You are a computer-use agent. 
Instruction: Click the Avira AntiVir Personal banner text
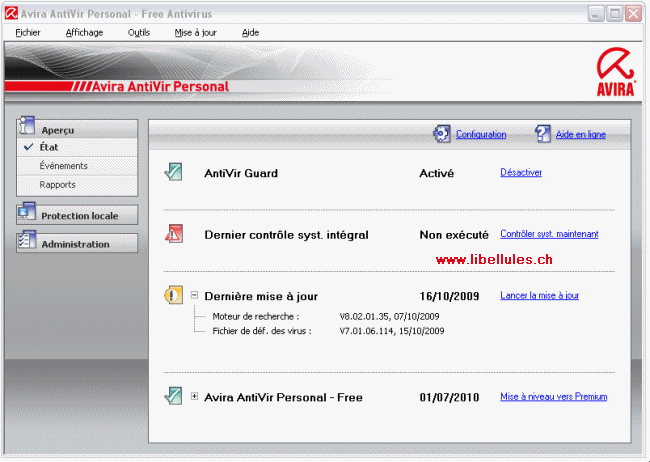160,86
